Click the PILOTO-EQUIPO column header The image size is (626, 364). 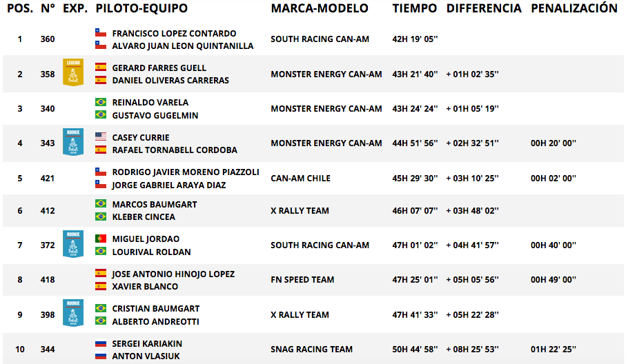click(141, 8)
